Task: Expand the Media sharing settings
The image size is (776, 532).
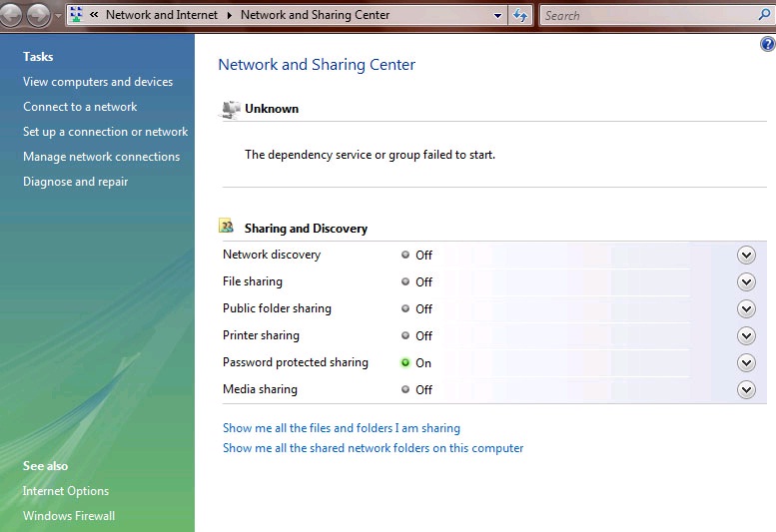Action: 746,389
